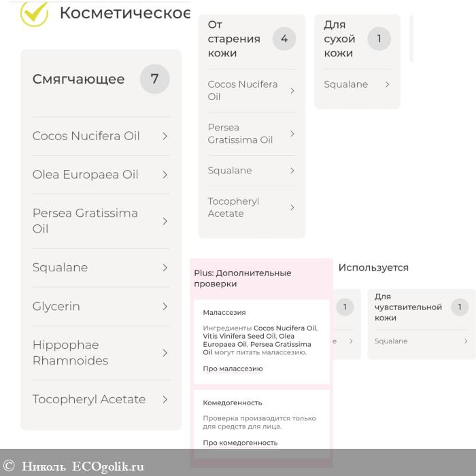Click the count badge 1 for Для сухой кожи
Viewport: 476px width, 476px height.
pyautogui.click(x=379, y=39)
